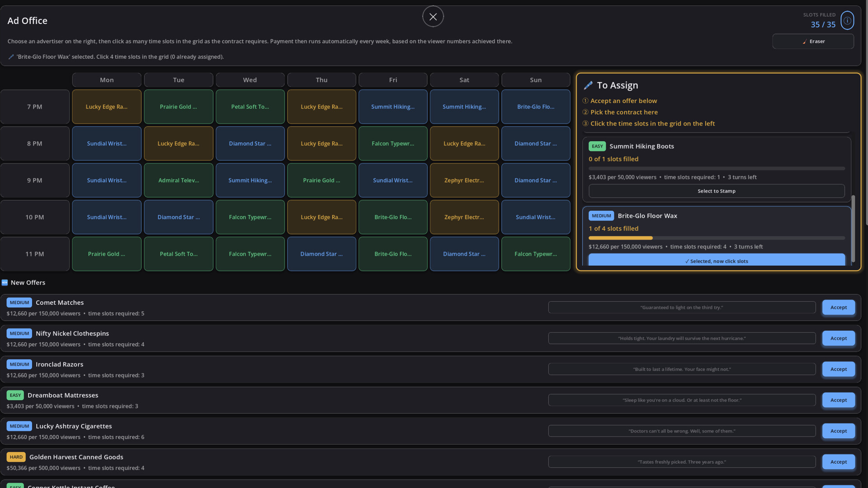868x488 pixels.
Task: Click the Thursday 11 PM Diamond Star slot
Action: click(321, 254)
